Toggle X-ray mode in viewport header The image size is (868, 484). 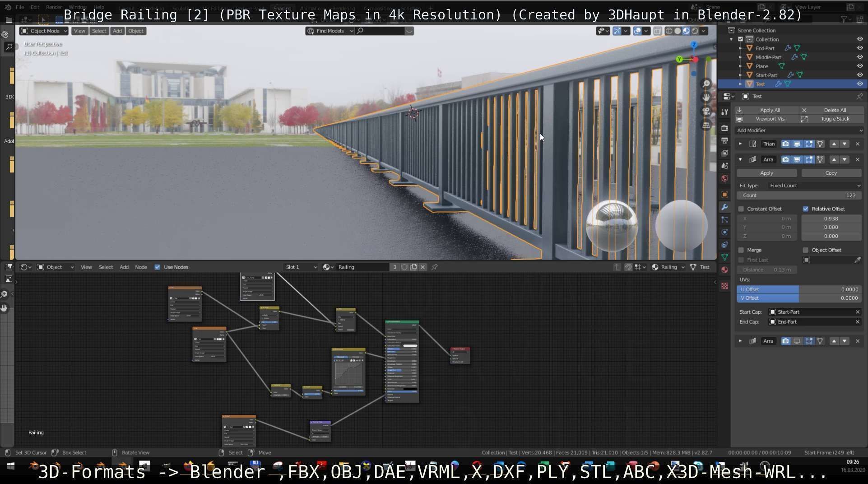point(658,31)
